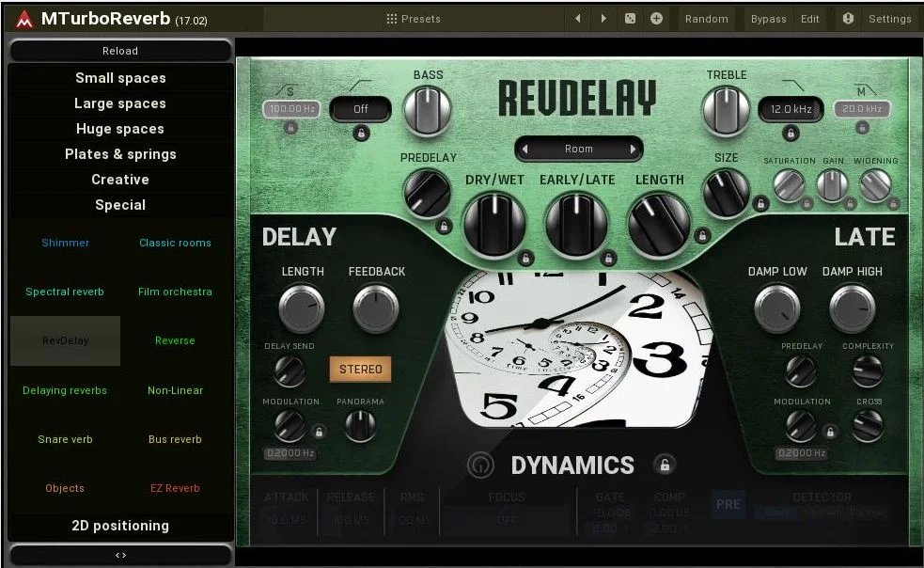Click the BASS knob

pos(428,110)
